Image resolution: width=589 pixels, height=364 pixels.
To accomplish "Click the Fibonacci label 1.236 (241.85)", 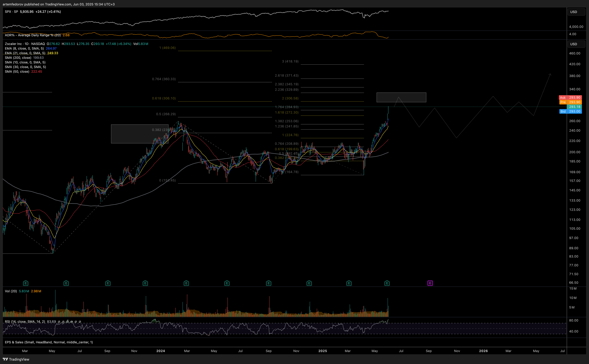I will pos(287,126).
